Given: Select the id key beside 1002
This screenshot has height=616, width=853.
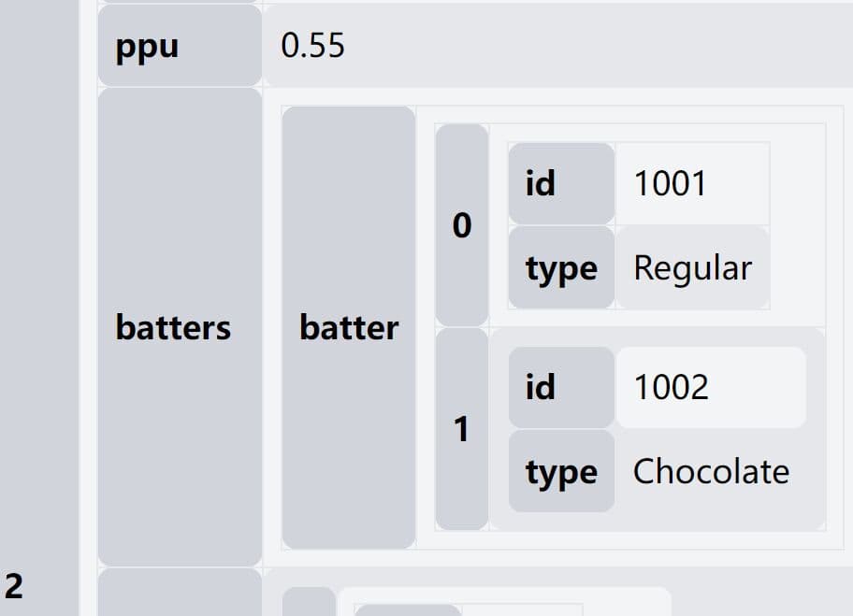Looking at the screenshot, I should (x=561, y=387).
